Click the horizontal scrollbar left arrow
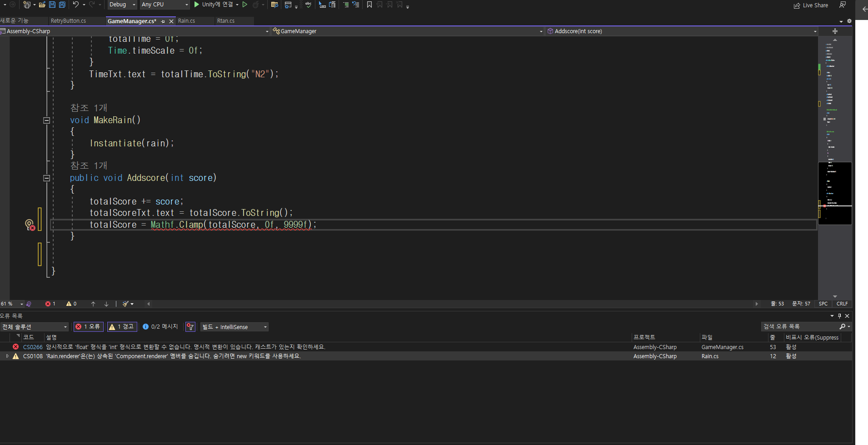This screenshot has width=868, height=445. pos(149,304)
